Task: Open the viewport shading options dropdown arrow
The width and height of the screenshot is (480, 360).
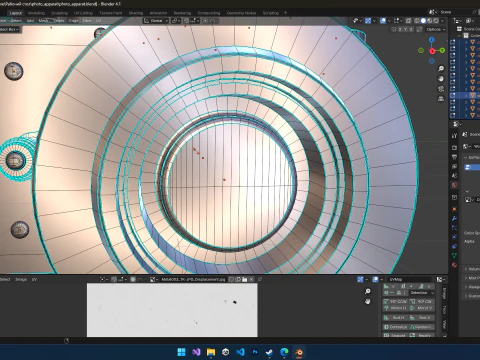Action: click(x=442, y=21)
